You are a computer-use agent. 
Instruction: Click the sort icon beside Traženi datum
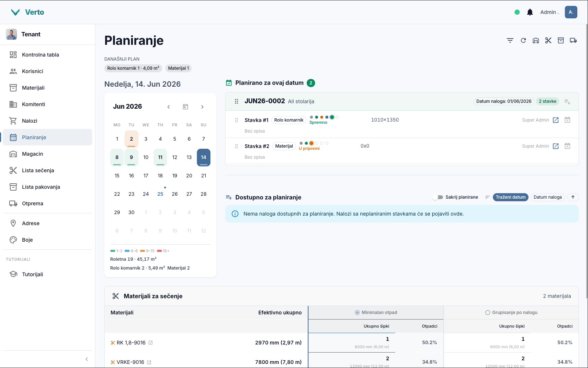(487, 197)
